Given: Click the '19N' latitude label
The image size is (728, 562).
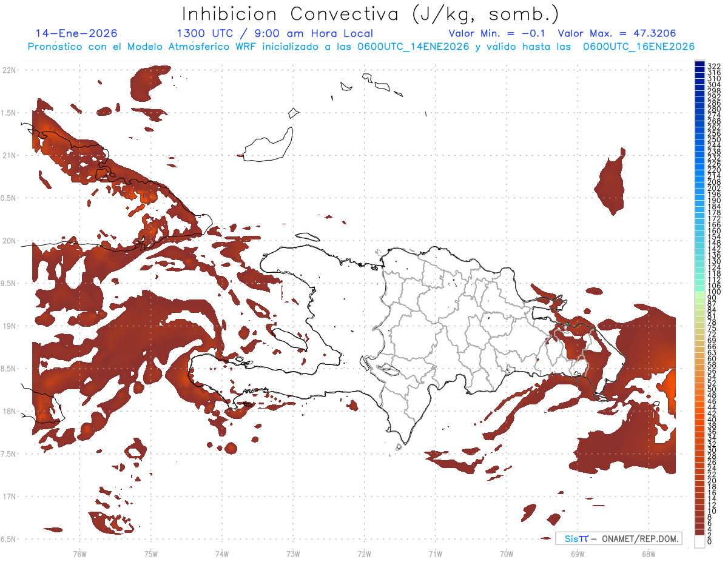Looking at the screenshot, I should coord(10,326).
